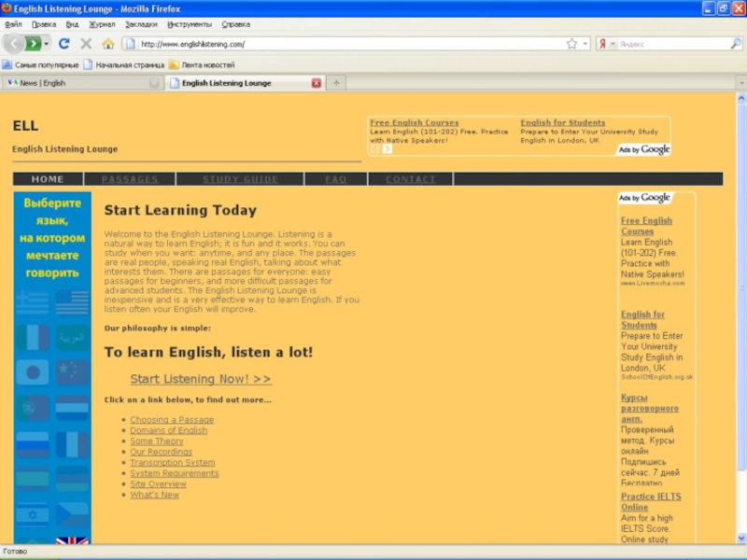
Task: Click Free English Courses top banner ad
Action: click(x=414, y=122)
